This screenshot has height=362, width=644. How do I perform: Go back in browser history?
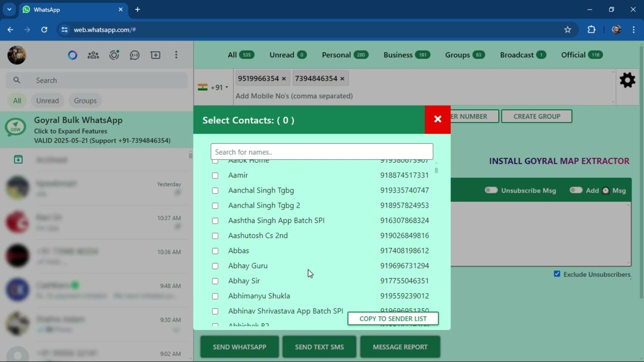[x=11, y=30]
